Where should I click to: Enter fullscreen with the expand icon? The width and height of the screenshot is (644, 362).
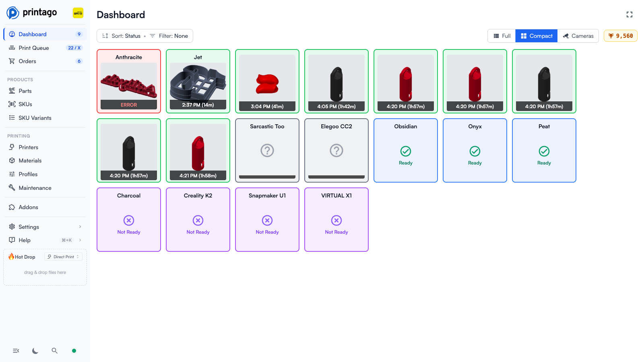pyautogui.click(x=630, y=14)
